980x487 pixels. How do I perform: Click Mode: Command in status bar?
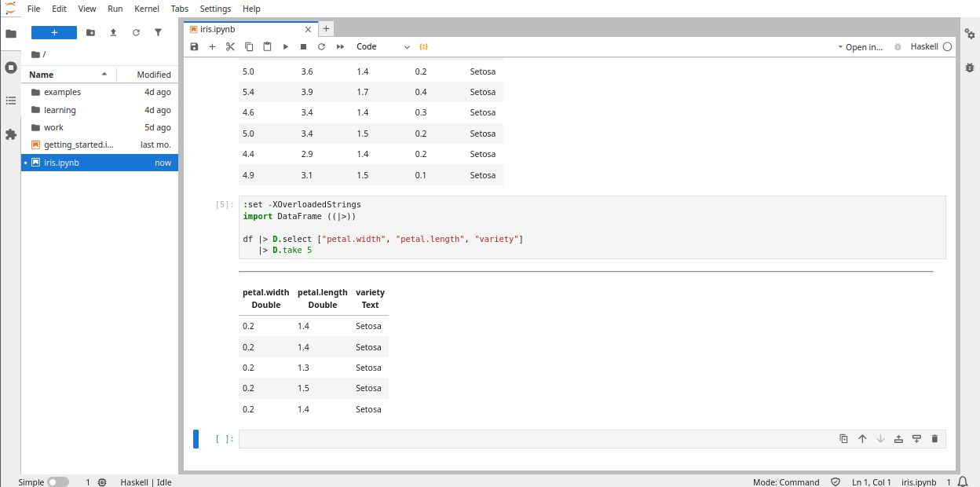coord(786,482)
